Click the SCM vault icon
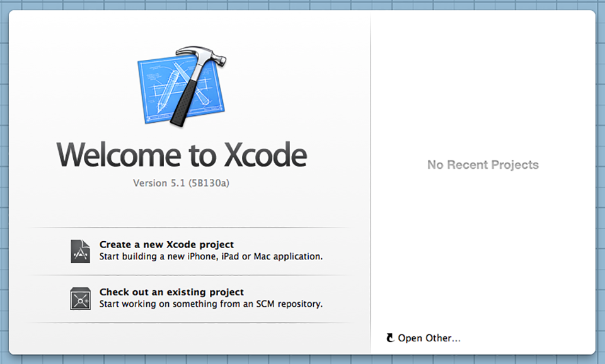Viewport: 605px width, 364px height. tap(80, 299)
